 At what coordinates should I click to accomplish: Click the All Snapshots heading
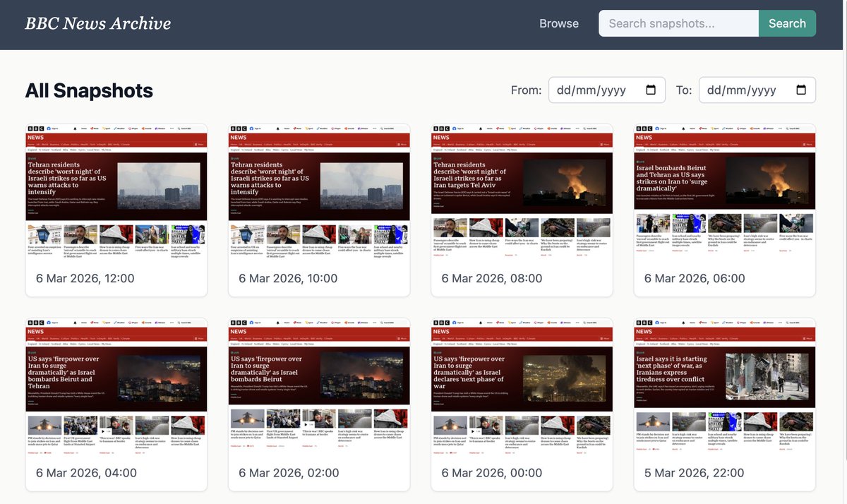click(x=89, y=90)
